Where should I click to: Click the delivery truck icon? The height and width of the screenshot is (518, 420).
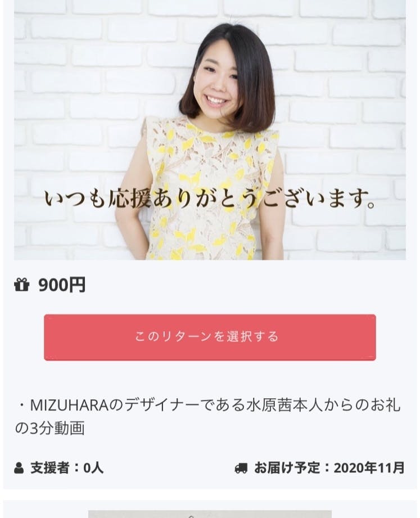pos(241,469)
